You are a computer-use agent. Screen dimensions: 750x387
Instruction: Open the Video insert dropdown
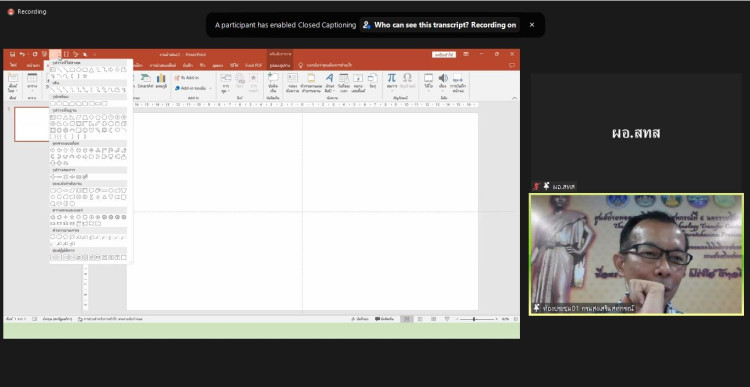(x=429, y=83)
